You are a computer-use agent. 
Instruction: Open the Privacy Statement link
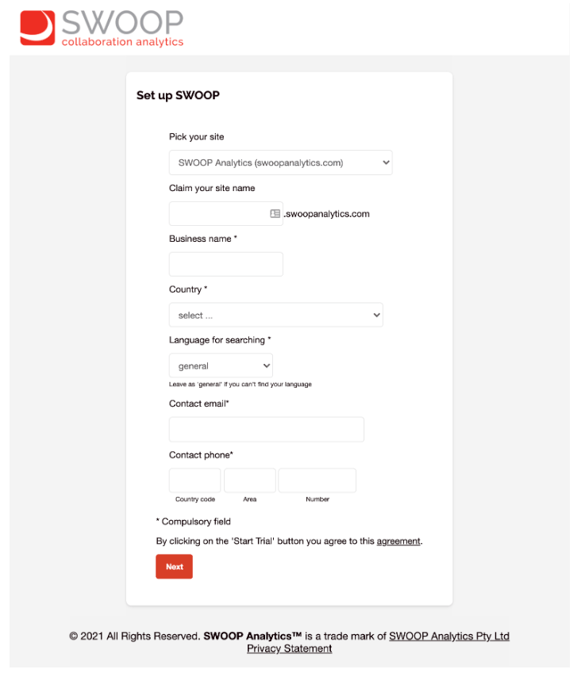[289, 649]
